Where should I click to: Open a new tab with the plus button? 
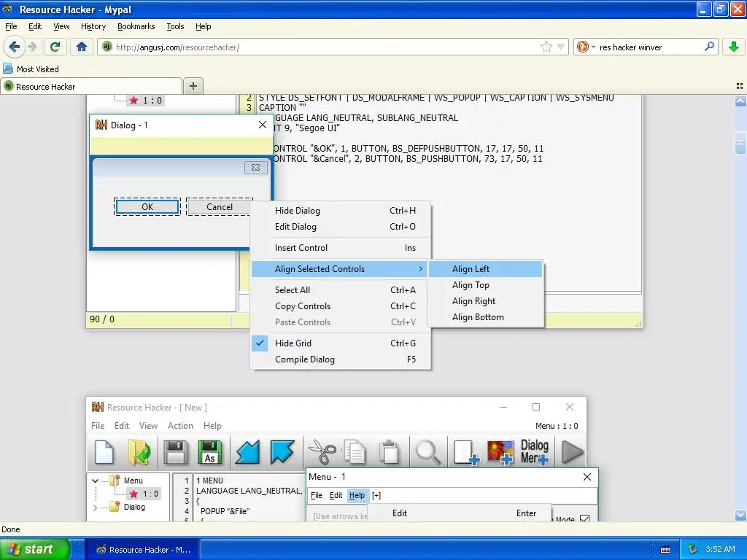tap(193, 86)
